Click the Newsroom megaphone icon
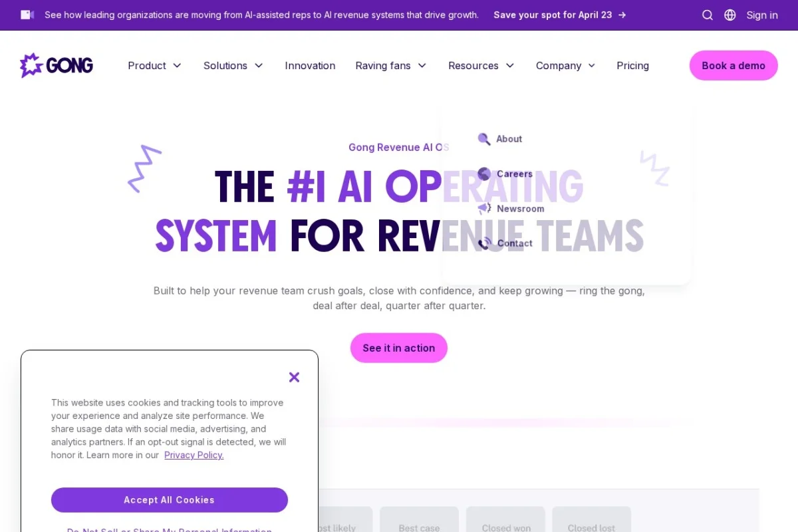Viewport: 798px width, 532px height. [x=484, y=208]
